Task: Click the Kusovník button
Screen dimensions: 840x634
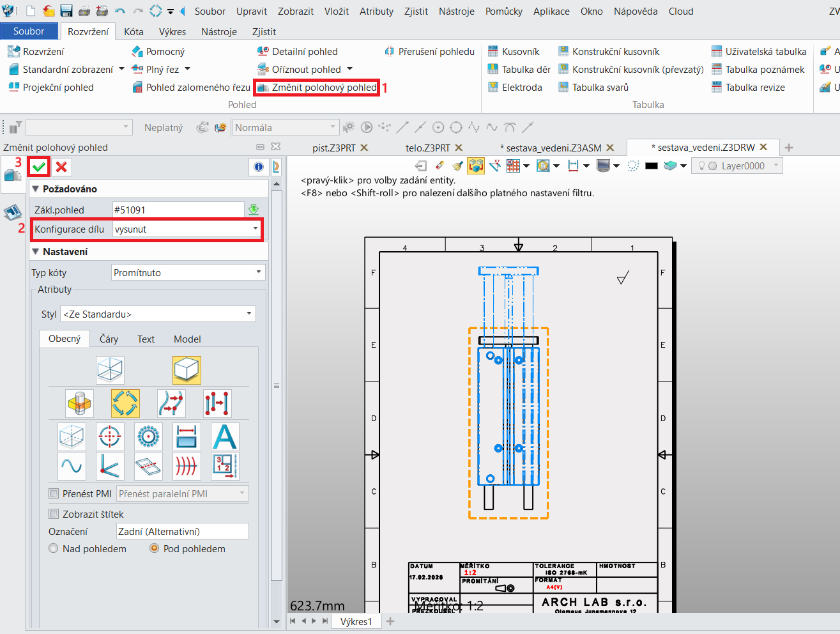Action: point(514,52)
